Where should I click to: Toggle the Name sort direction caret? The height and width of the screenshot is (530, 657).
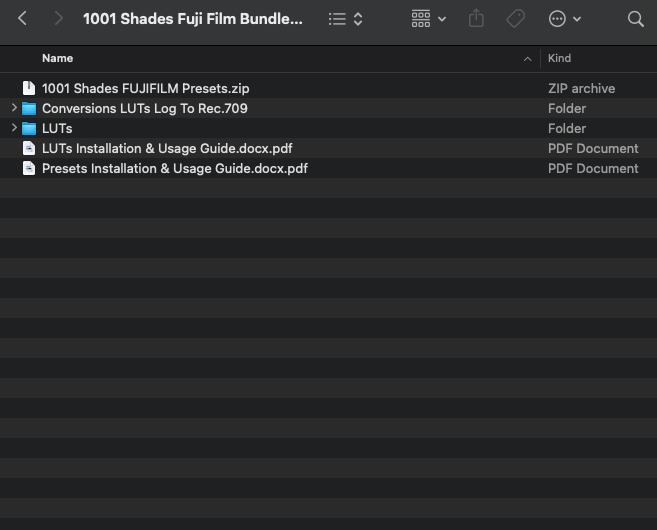528,59
